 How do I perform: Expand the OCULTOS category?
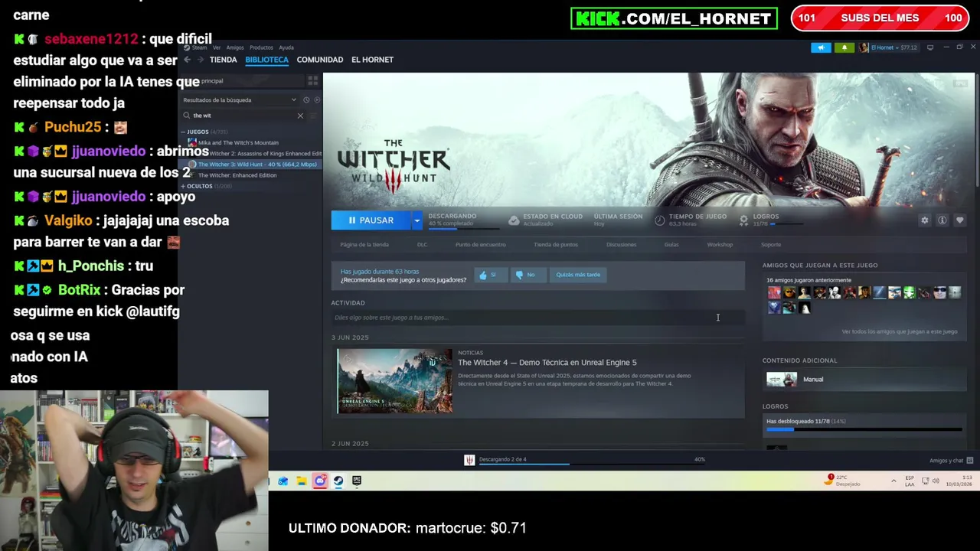tap(183, 186)
